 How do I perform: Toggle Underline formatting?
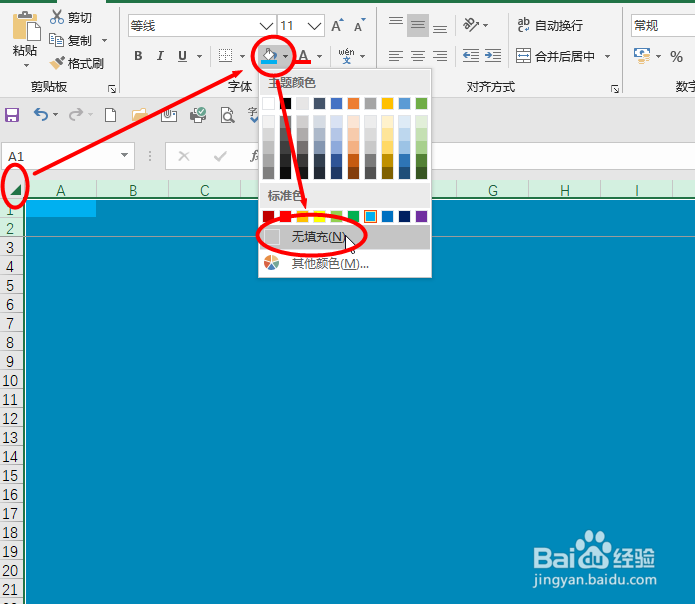182,56
